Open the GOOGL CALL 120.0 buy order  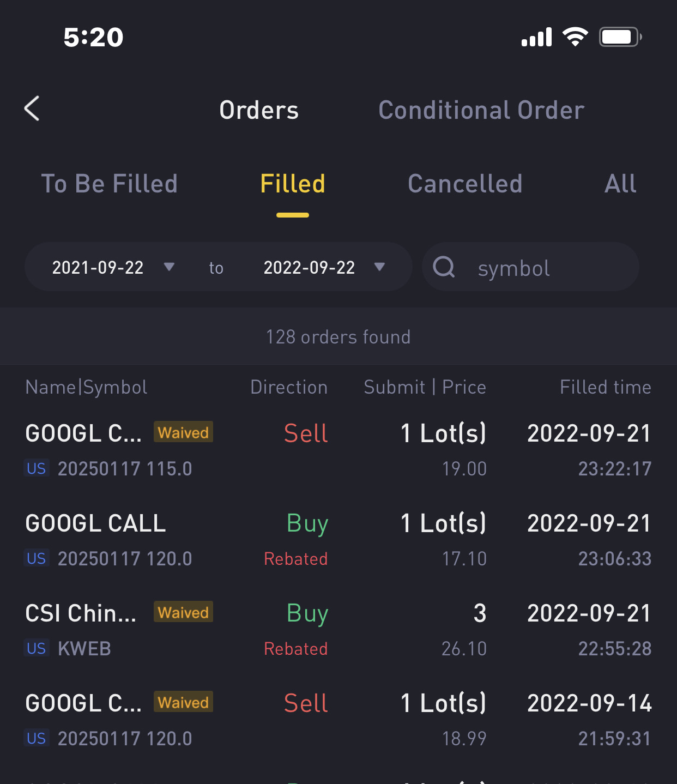pyautogui.click(x=338, y=540)
